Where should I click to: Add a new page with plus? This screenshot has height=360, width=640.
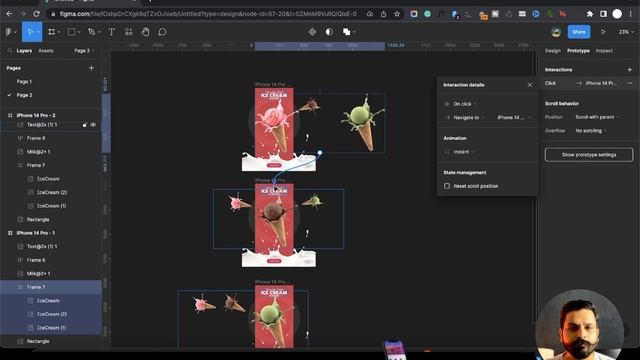point(91,68)
